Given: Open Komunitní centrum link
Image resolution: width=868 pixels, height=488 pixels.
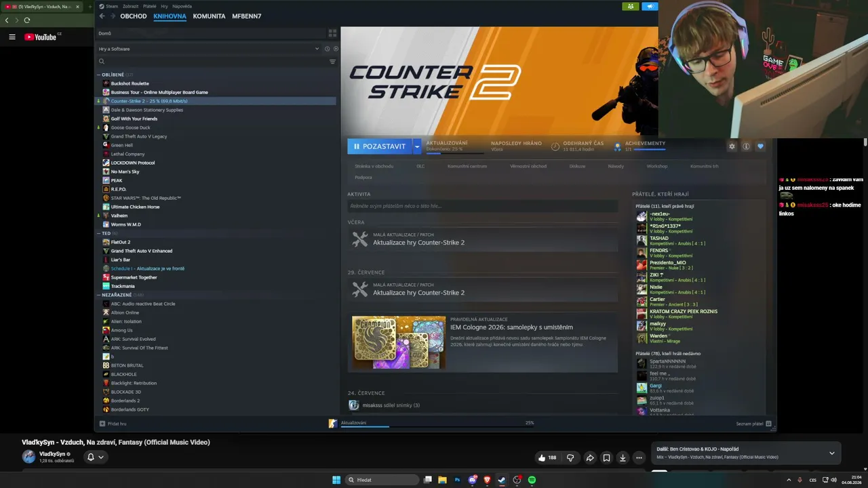Looking at the screenshot, I should [x=467, y=166].
